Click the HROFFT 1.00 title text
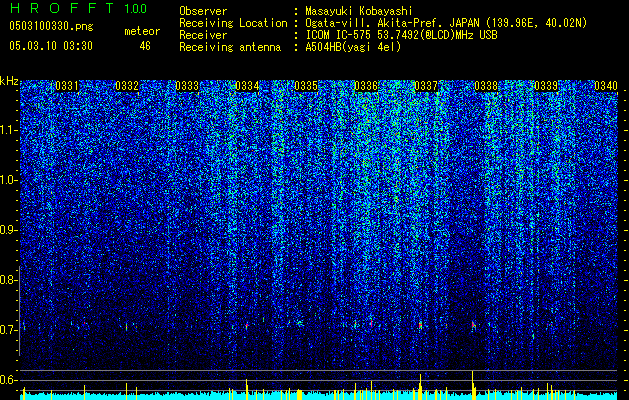The height and width of the screenshot is (400, 629). tap(79, 8)
